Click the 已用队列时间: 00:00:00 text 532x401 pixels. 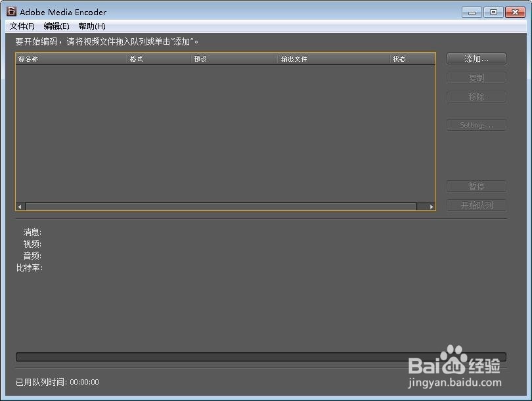[57, 382]
